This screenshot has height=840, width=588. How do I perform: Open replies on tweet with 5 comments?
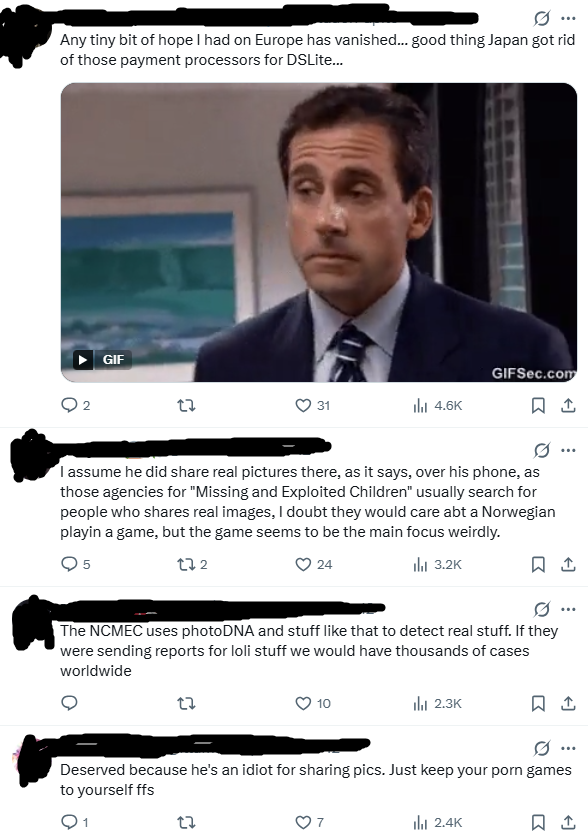(76, 564)
